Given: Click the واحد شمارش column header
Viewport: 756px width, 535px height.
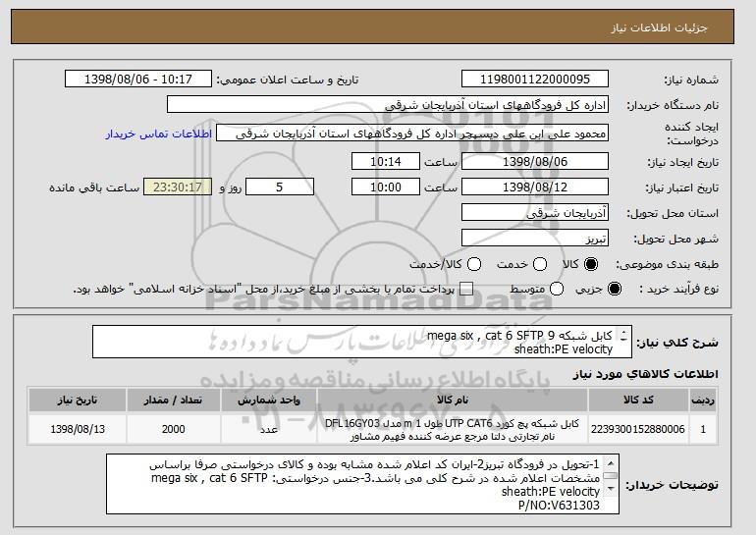Looking at the screenshot, I should pos(269,401).
